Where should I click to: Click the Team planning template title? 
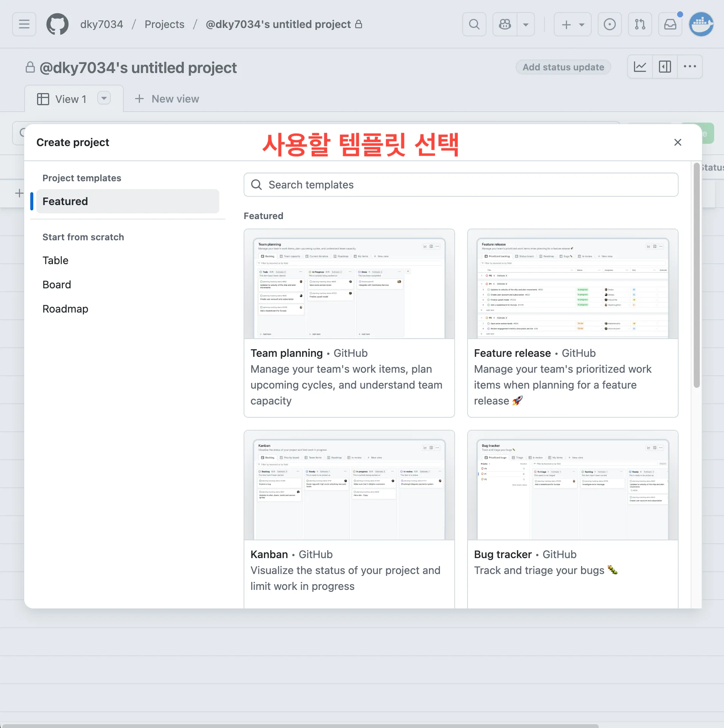[286, 353]
